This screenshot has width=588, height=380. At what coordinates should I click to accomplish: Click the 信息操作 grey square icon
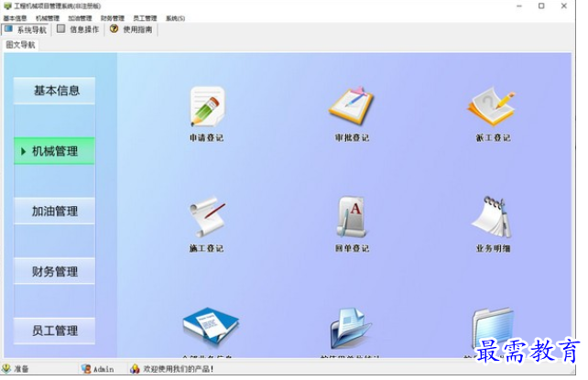[x=60, y=29]
